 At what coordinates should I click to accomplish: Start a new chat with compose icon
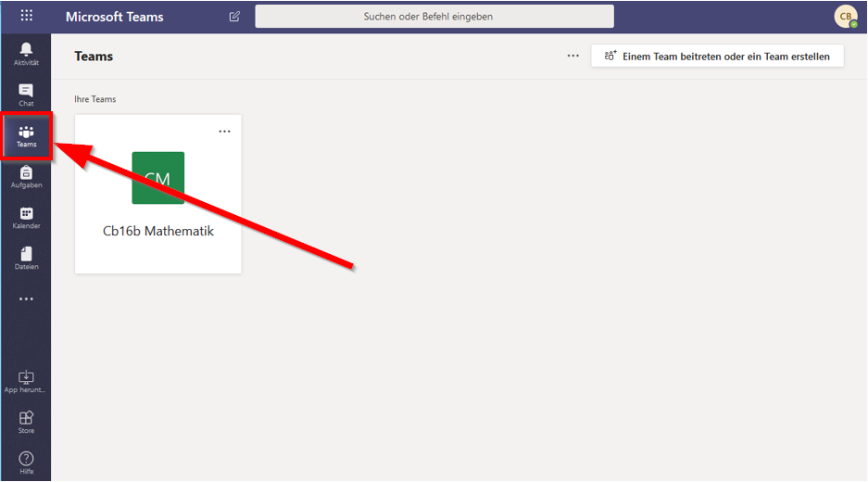point(234,17)
